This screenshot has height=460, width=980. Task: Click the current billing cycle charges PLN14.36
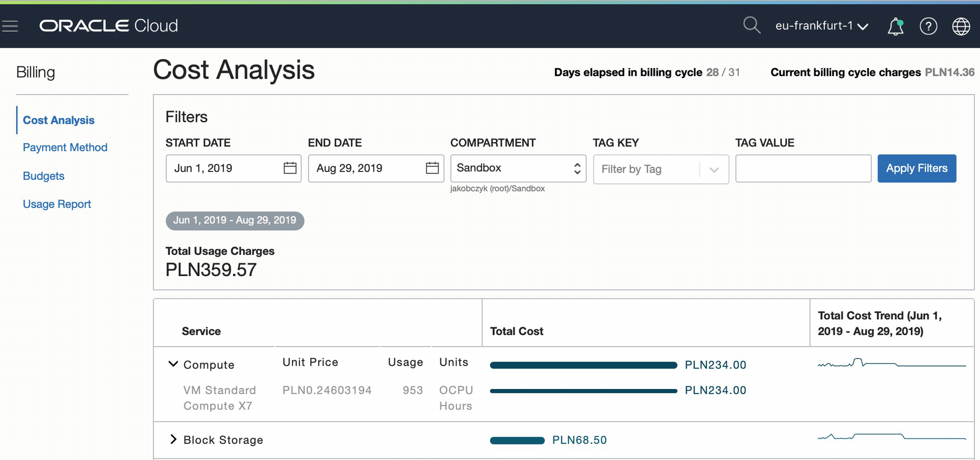950,72
